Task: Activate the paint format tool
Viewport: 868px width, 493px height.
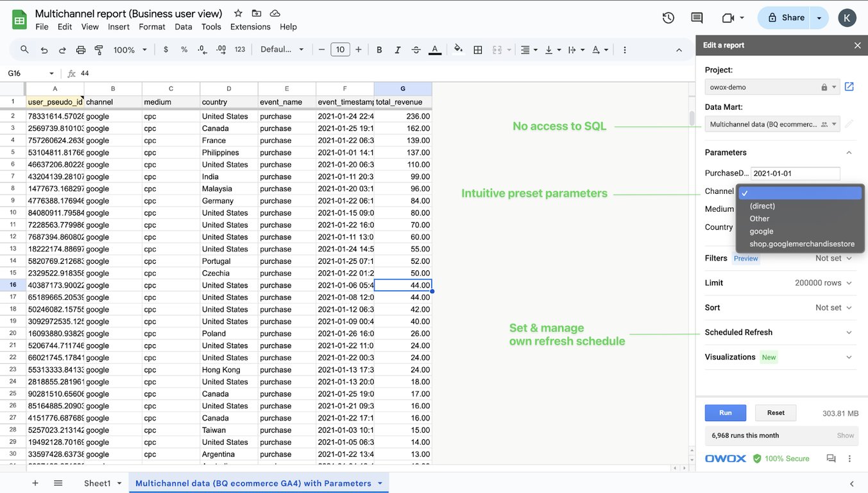Action: click(99, 49)
